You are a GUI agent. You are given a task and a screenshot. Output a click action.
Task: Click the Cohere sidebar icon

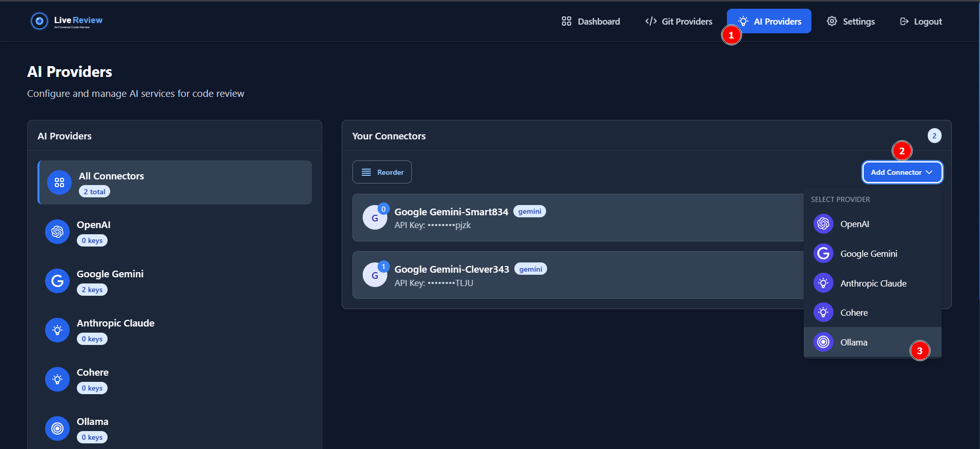pos(57,379)
